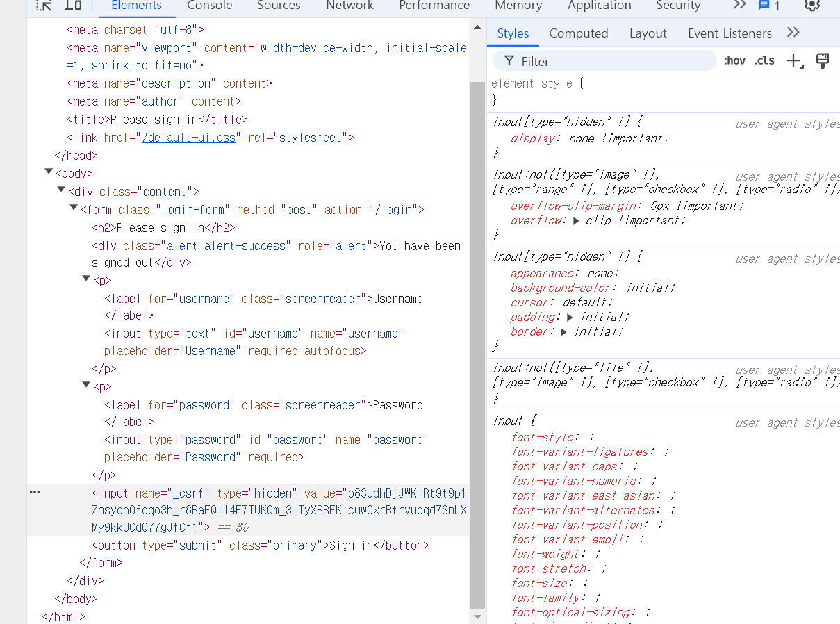Viewport: 840px width, 624px height.
Task: Collapse the login-form form node
Action: (74, 208)
